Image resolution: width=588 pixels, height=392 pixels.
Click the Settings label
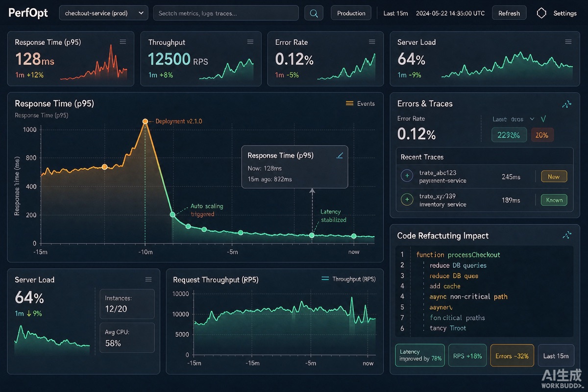(x=565, y=13)
